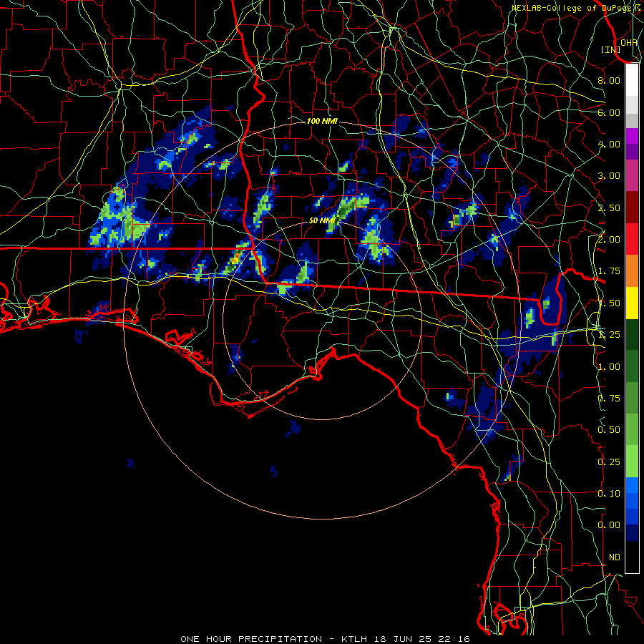Select the white swatch in the color scale

[632, 80]
